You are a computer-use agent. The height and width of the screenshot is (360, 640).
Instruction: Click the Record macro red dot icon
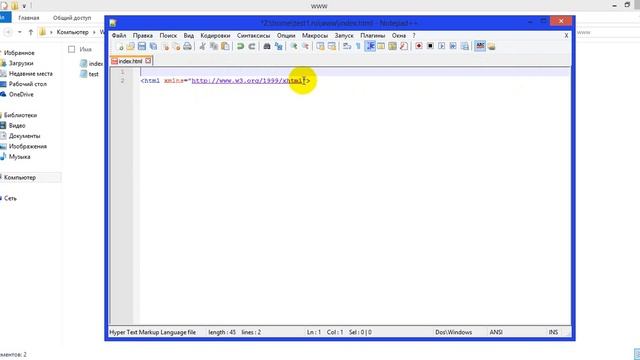pos(418,47)
